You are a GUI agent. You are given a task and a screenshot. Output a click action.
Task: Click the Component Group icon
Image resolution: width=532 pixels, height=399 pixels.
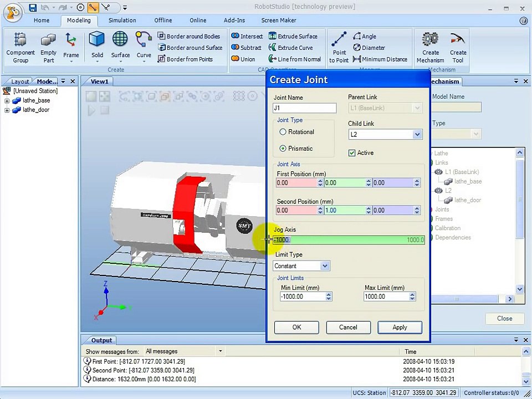point(21,48)
